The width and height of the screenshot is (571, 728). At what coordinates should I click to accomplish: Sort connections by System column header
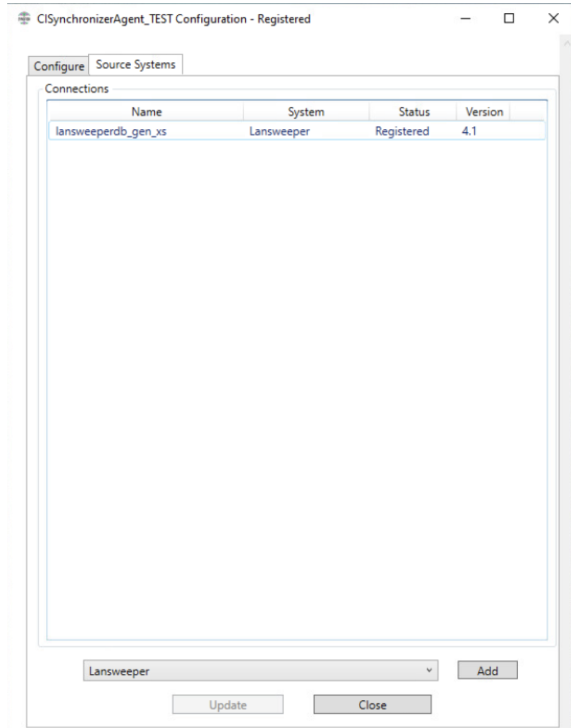[306, 112]
